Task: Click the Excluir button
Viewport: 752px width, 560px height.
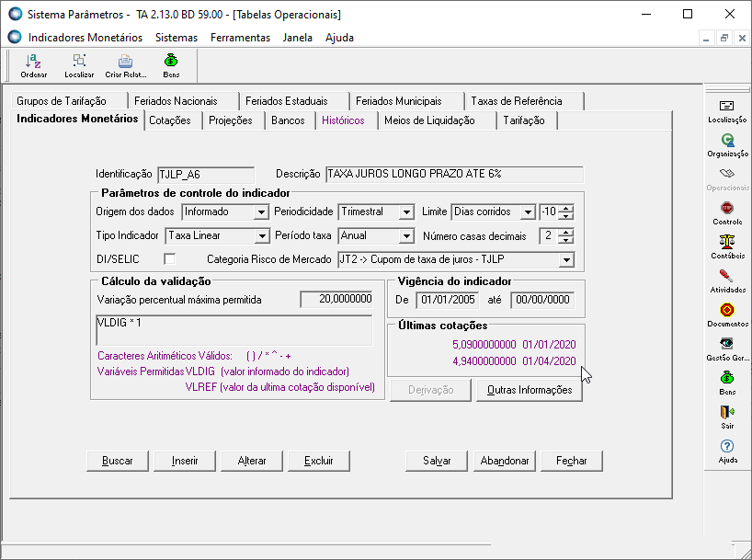Action: [319, 461]
